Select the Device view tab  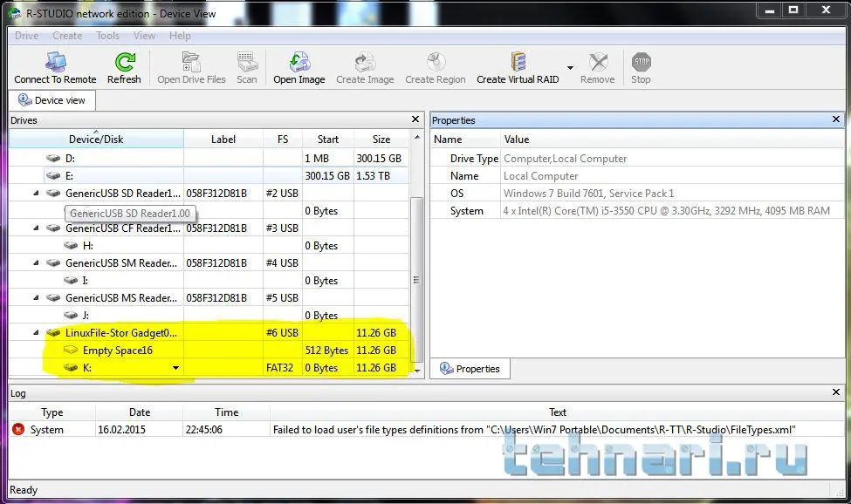[52, 100]
